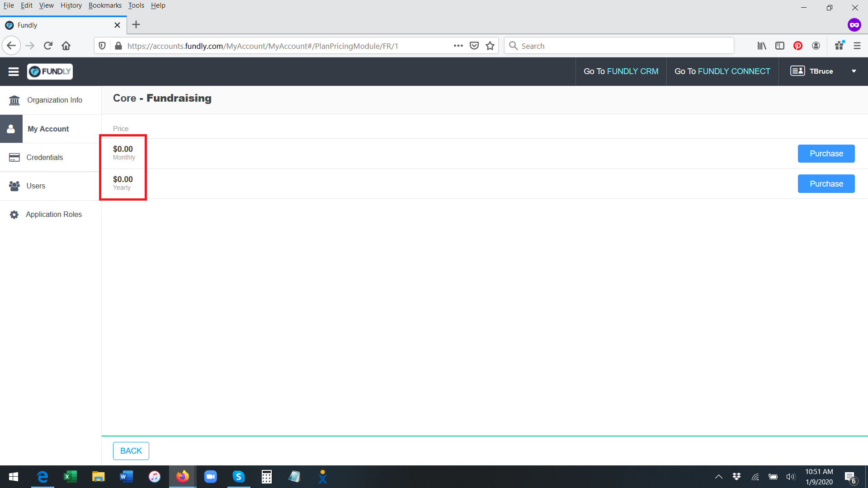Reload the current page
Image resolution: width=868 pixels, height=488 pixels.
point(48,46)
